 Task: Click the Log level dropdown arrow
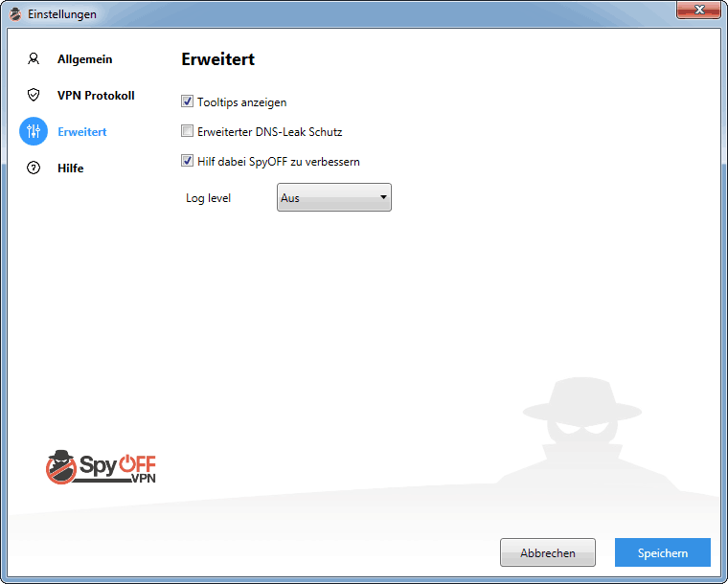coord(383,197)
